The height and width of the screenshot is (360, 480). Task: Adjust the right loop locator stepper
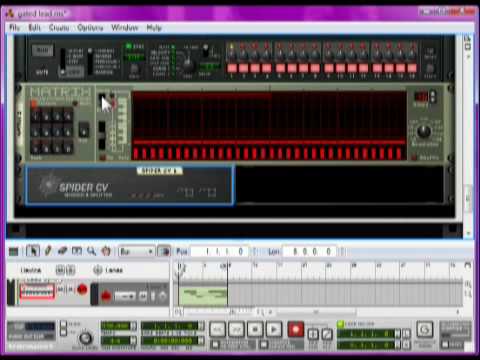point(397,345)
